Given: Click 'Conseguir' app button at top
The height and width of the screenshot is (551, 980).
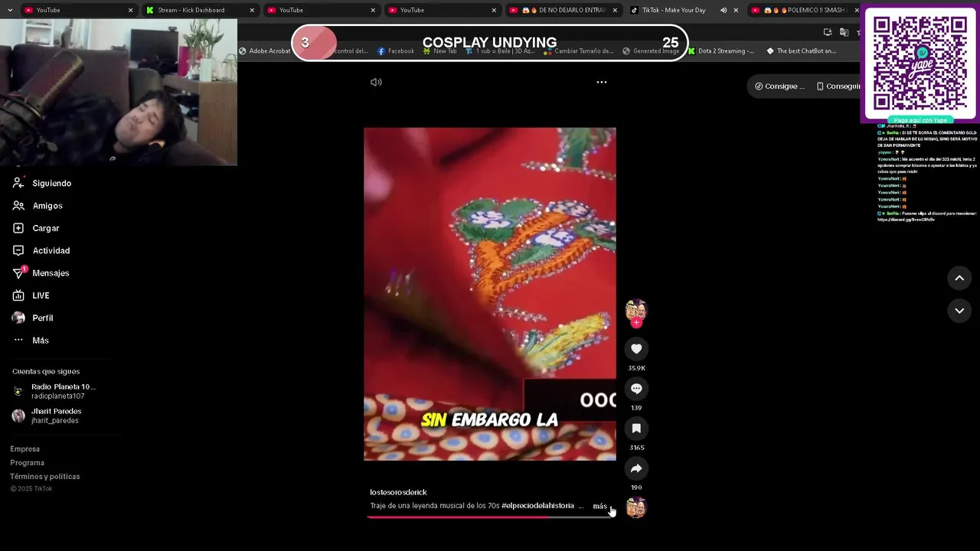Looking at the screenshot, I should tap(838, 86).
